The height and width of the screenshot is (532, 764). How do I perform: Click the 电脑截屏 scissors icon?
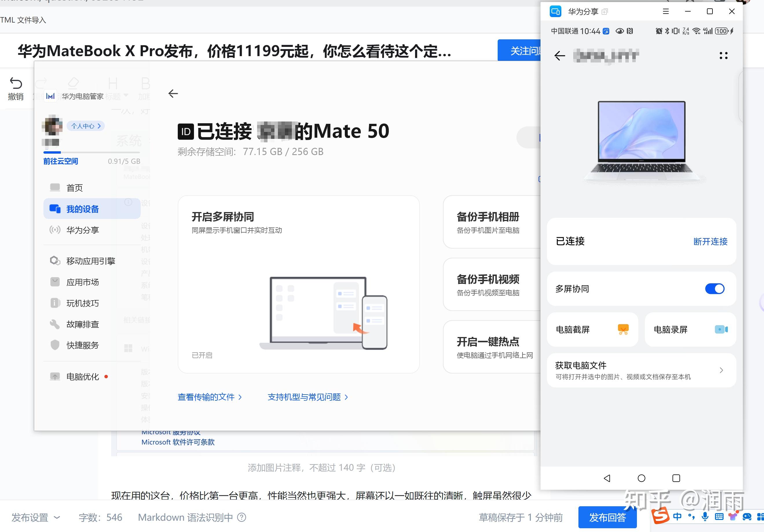(x=623, y=329)
